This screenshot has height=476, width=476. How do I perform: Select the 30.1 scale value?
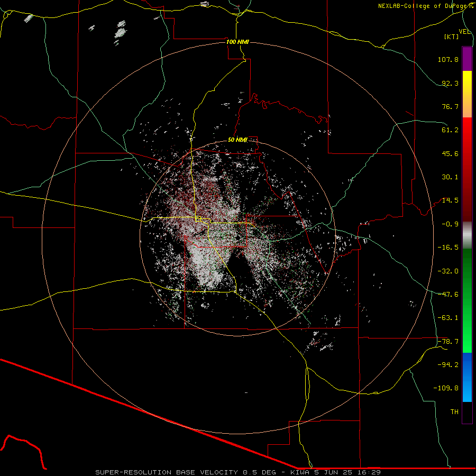click(450, 177)
